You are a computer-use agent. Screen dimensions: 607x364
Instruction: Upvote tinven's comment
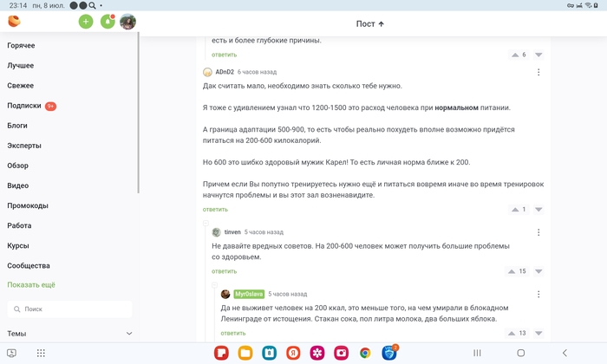[512, 271]
